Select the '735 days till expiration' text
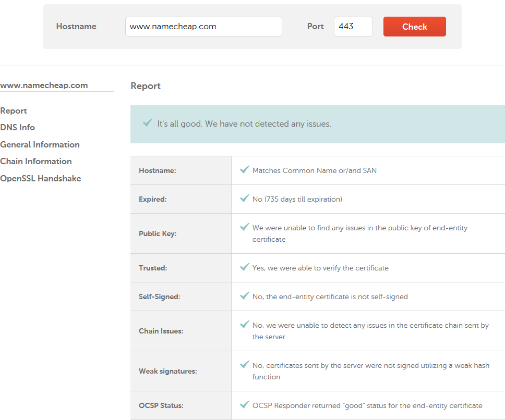This screenshot has height=420, width=505. pos(297,200)
